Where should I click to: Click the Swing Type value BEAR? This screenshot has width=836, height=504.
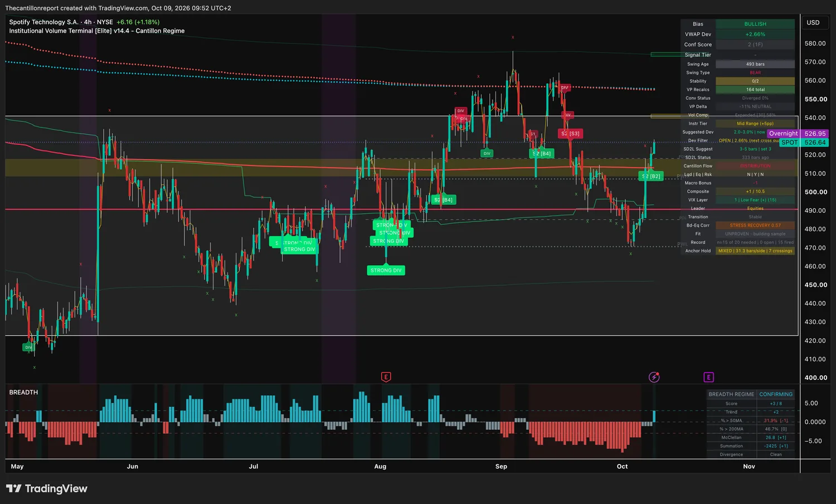click(755, 72)
